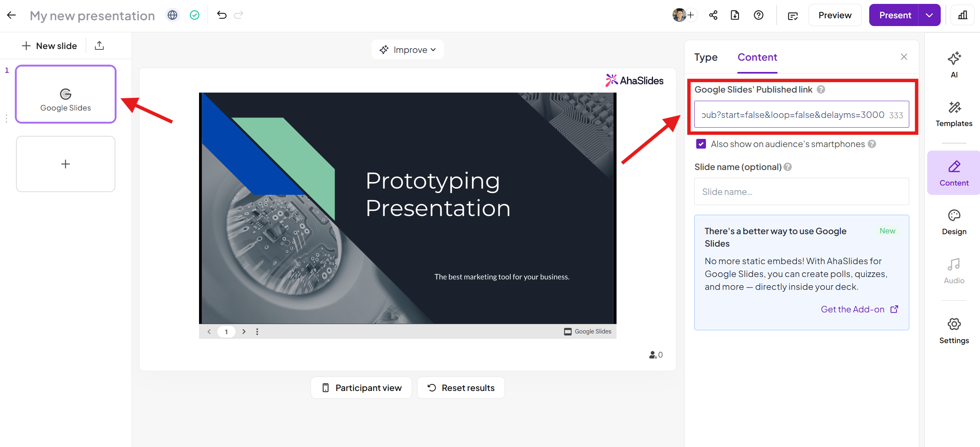Select the Google Slides slide thumbnail
980x447 pixels.
(66, 94)
